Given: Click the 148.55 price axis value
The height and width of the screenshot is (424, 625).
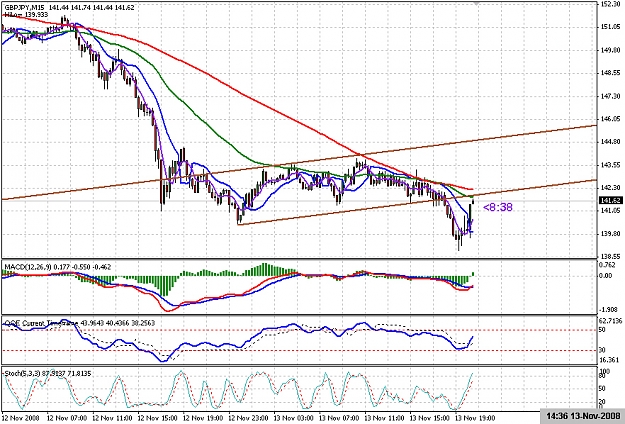Looking at the screenshot, I should tap(609, 73).
